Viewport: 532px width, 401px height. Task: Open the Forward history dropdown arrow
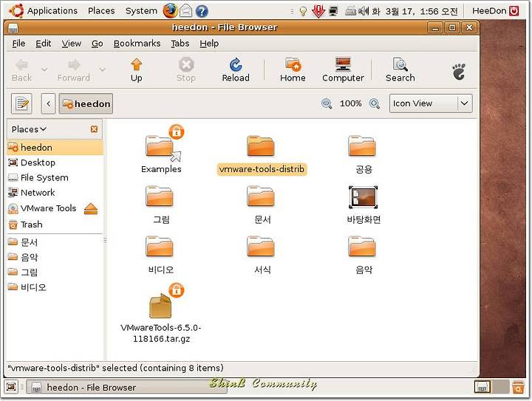pos(103,69)
